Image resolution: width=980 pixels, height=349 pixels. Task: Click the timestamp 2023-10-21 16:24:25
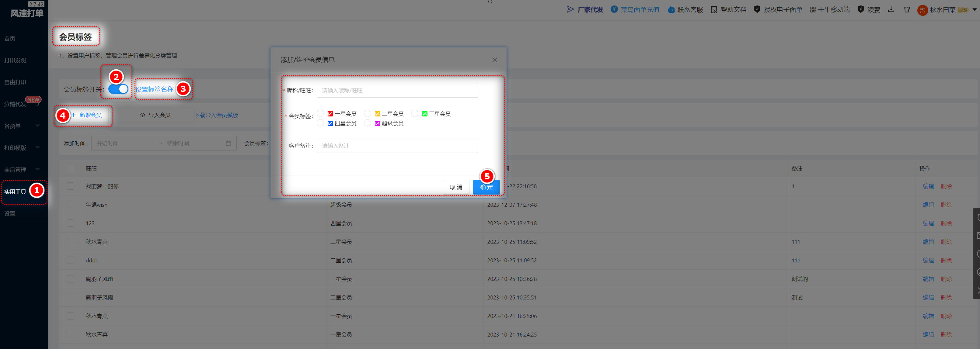click(512, 334)
